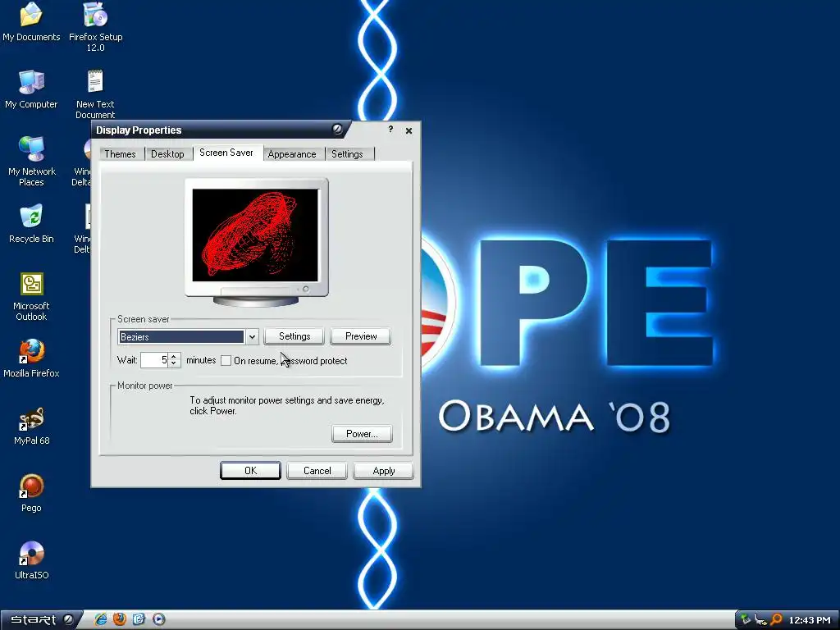Click the orange magnifier tray icon
This screenshot has height=630, width=840.
(776, 620)
